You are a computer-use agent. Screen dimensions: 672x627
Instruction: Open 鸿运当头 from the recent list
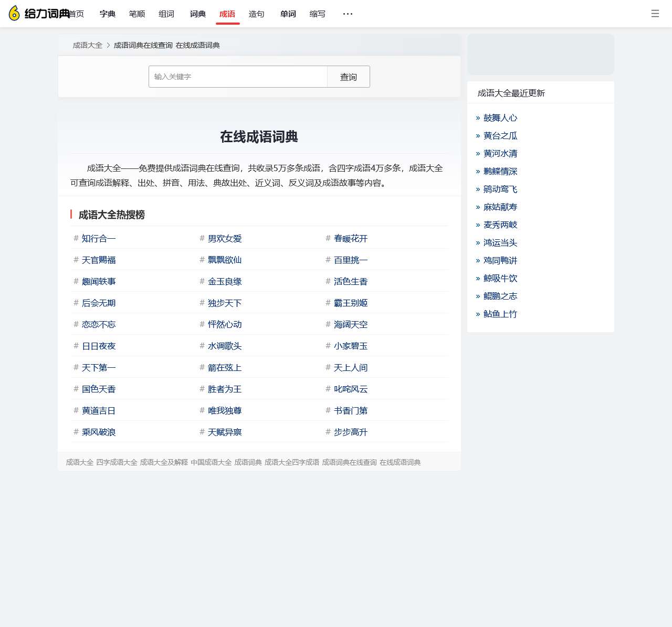[x=500, y=242]
